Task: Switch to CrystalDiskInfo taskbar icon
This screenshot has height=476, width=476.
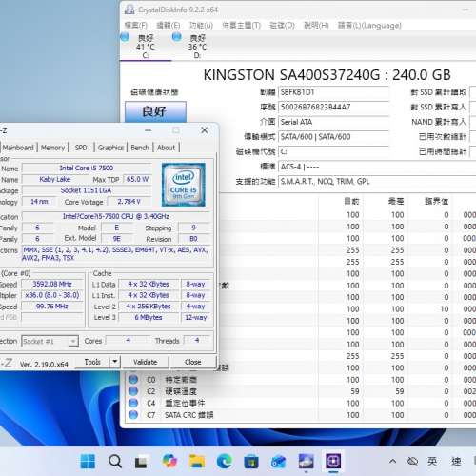Action: tap(306, 461)
